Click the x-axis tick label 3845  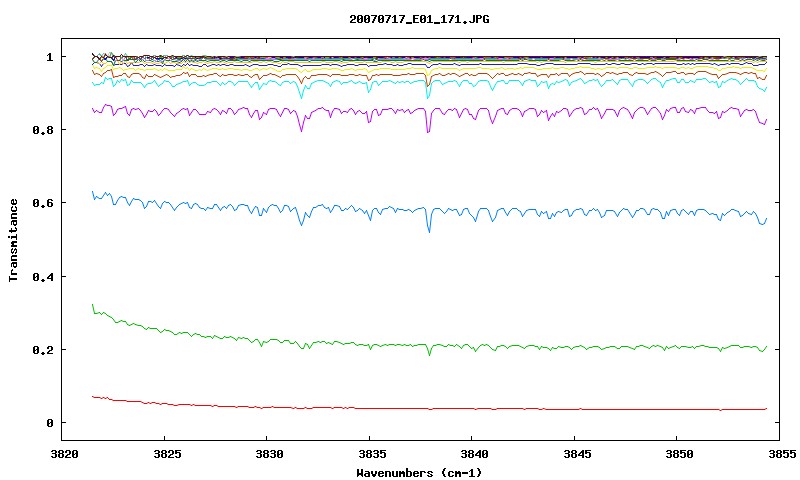(x=578, y=454)
